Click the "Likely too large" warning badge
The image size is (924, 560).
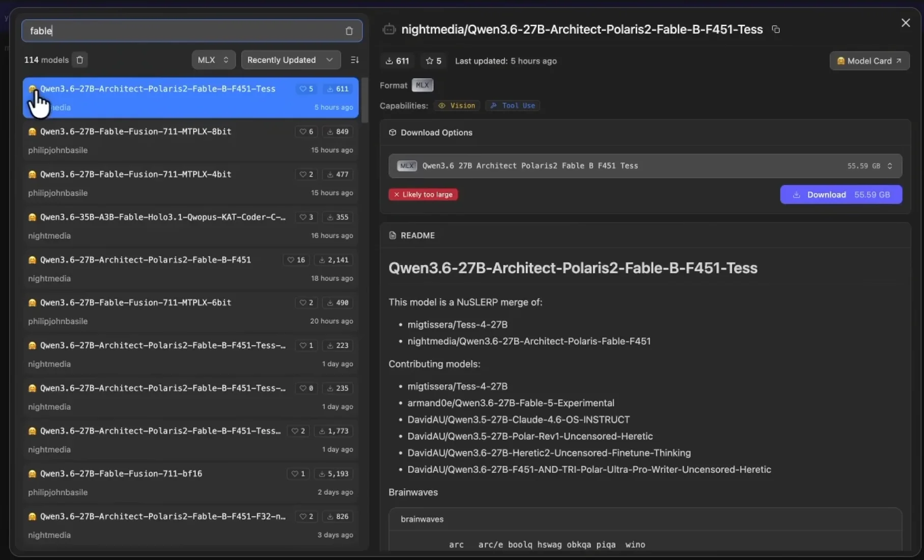click(423, 194)
